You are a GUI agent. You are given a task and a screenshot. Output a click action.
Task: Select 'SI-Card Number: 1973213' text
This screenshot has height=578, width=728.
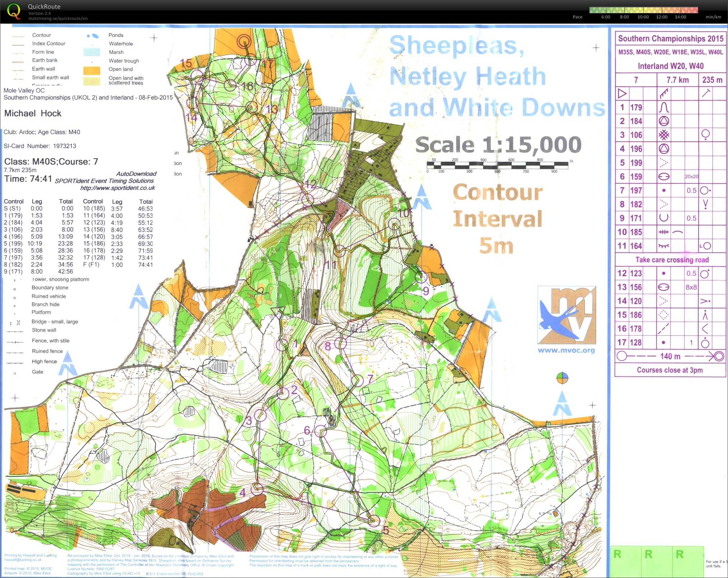click(x=40, y=146)
